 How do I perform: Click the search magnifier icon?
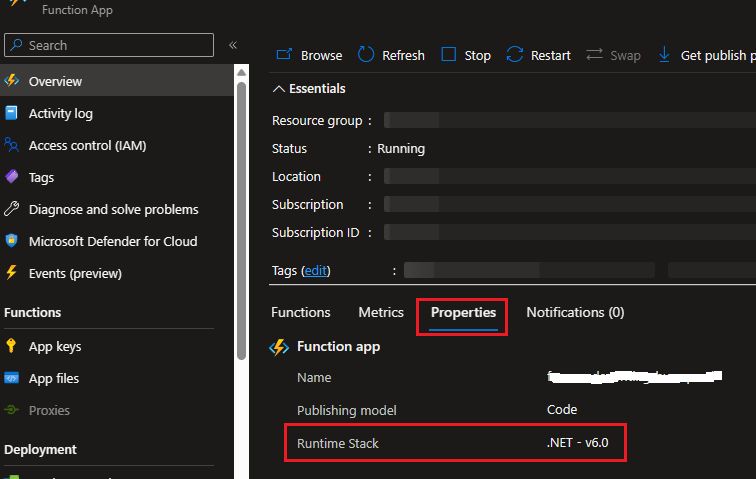pos(16,45)
